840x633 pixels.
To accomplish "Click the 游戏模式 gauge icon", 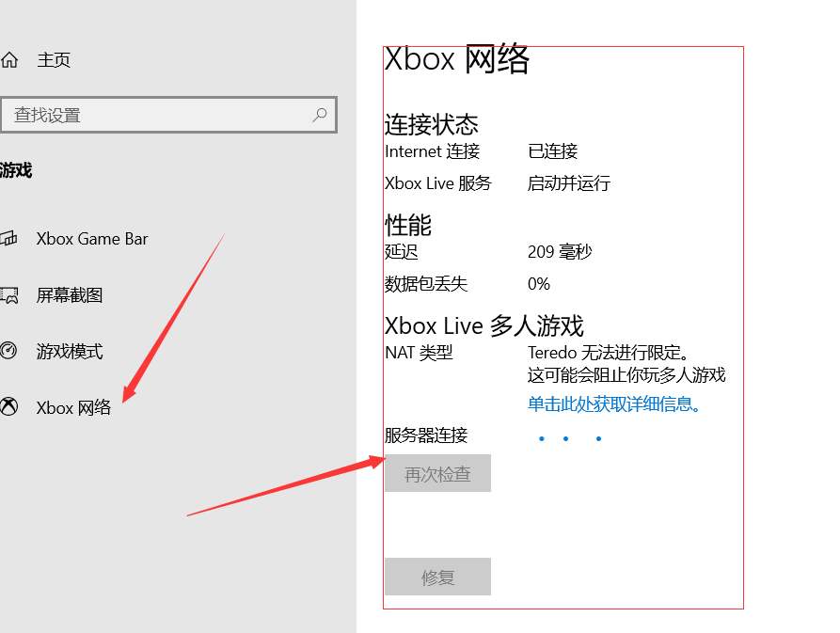I will click(x=8, y=351).
